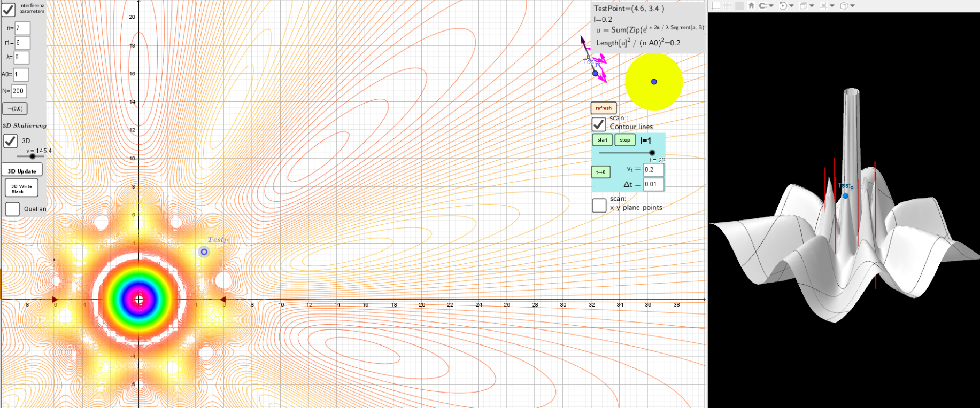
Task: Click the Test point in 2D graph
Action: [x=204, y=252]
